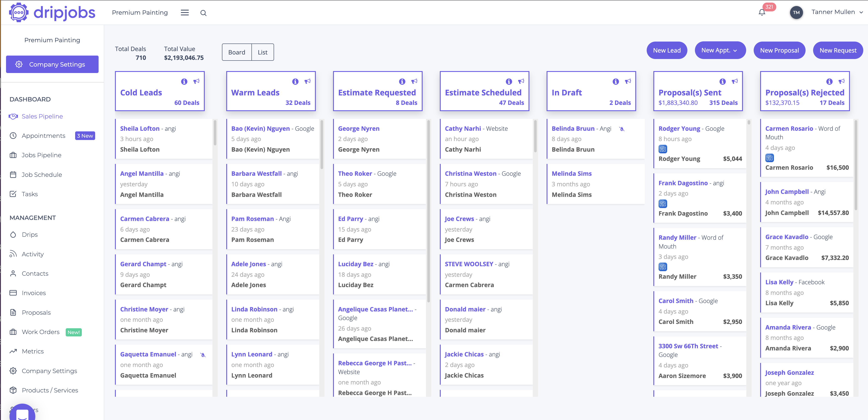Viewport: 868px width, 420px height.
Task: Click the drip icon on Carmen Rosario card
Action: [770, 157]
